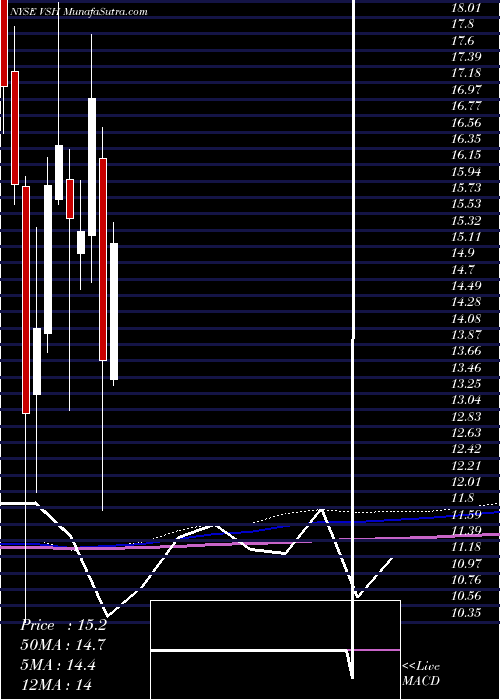Click the 10.35 price axis label

tap(465, 612)
